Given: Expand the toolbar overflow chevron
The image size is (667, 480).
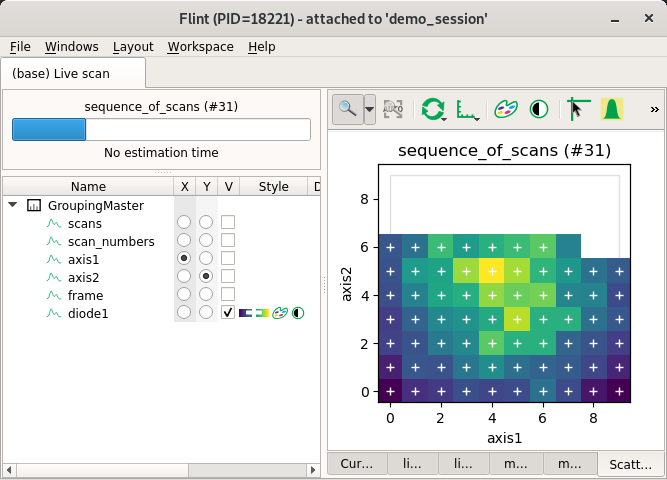Looking at the screenshot, I should pyautogui.click(x=654, y=110).
